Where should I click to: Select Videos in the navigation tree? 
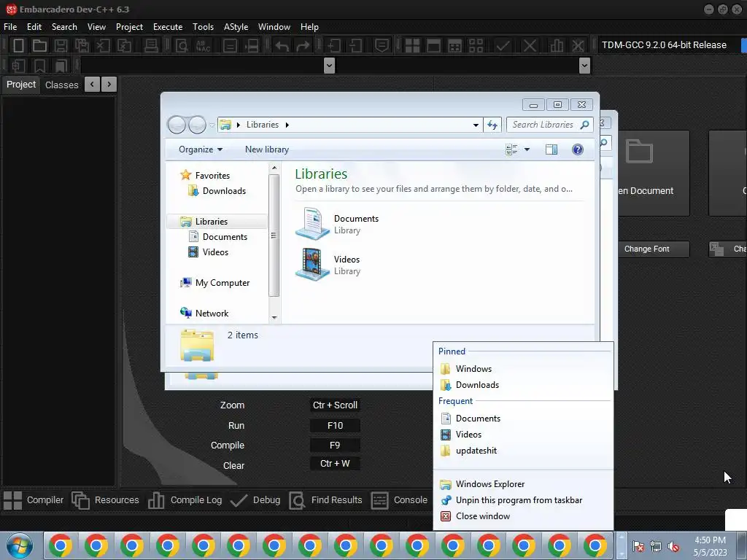click(208, 252)
